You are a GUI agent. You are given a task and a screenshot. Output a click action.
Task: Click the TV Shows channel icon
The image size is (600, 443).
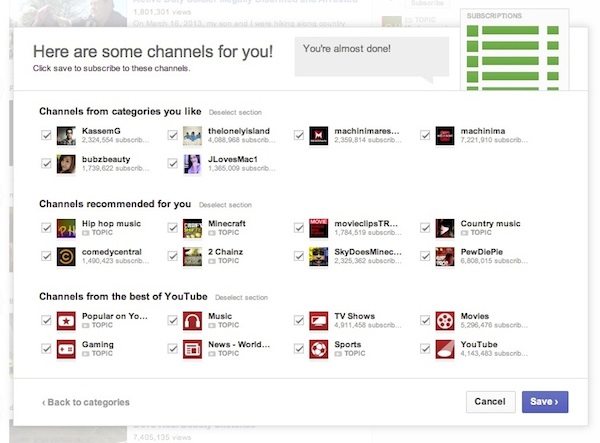coord(319,321)
